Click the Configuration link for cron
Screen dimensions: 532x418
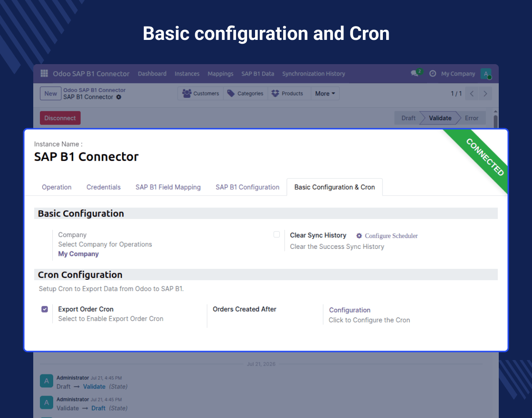click(x=350, y=310)
